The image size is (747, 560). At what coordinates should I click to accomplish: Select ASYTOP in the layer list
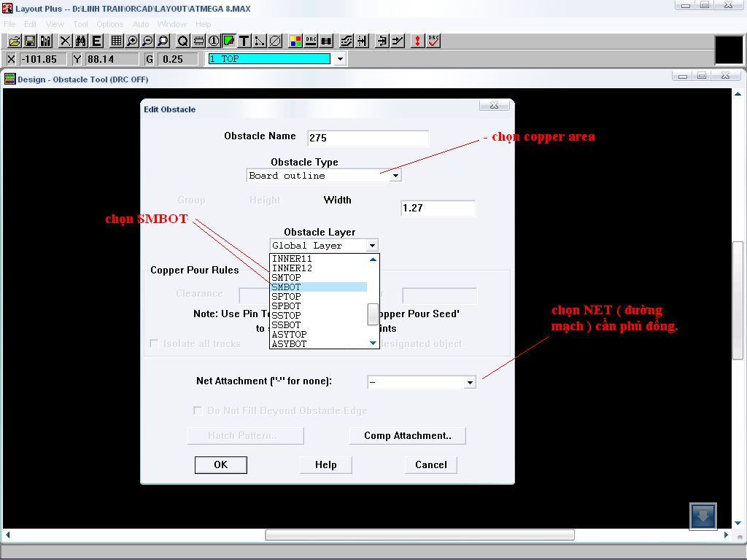(x=318, y=334)
